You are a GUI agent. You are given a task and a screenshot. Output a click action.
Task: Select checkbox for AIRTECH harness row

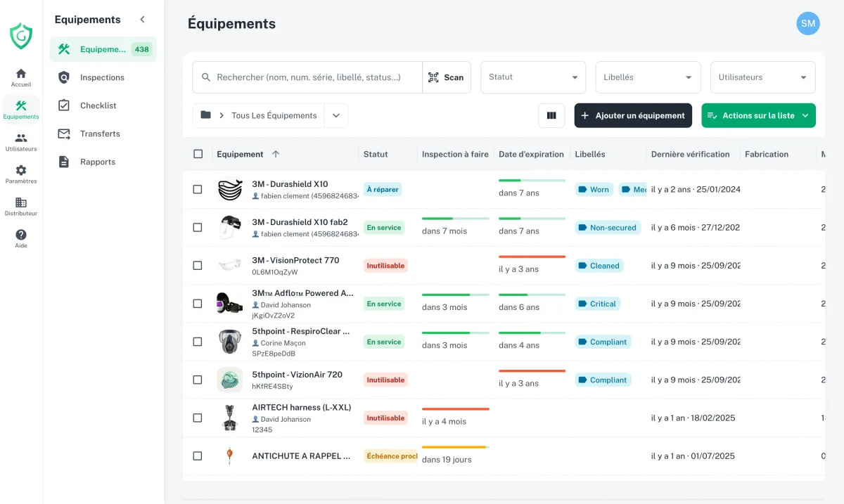point(198,418)
